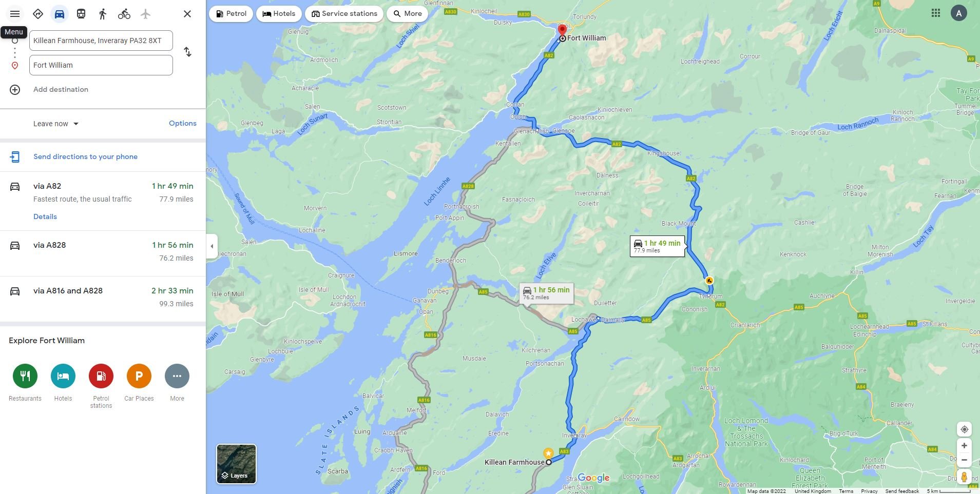Open route Options link

(183, 123)
